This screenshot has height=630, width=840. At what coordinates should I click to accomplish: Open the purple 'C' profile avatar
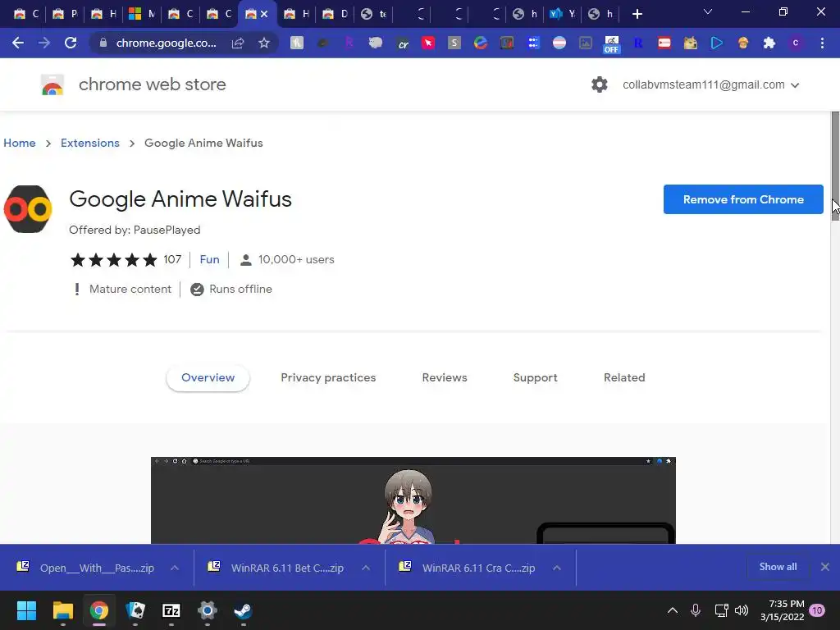pyautogui.click(x=796, y=43)
